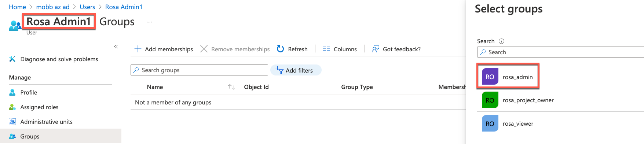
Task: Select the rosa_admin group
Action: click(x=560, y=77)
